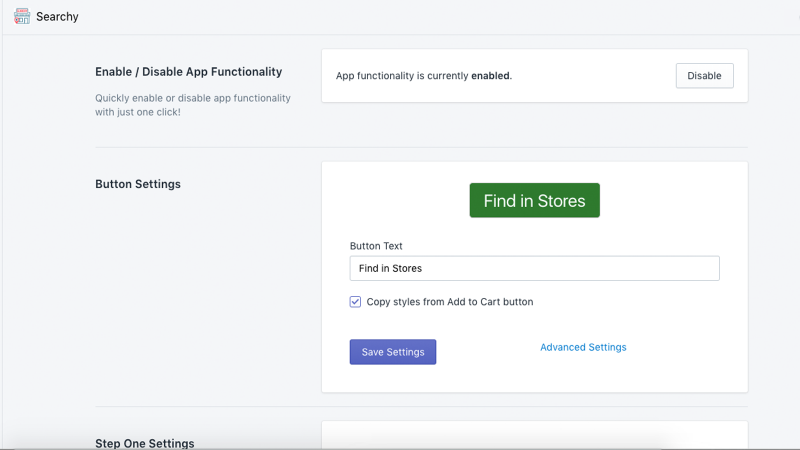Focus the Button Text input field

(x=535, y=268)
